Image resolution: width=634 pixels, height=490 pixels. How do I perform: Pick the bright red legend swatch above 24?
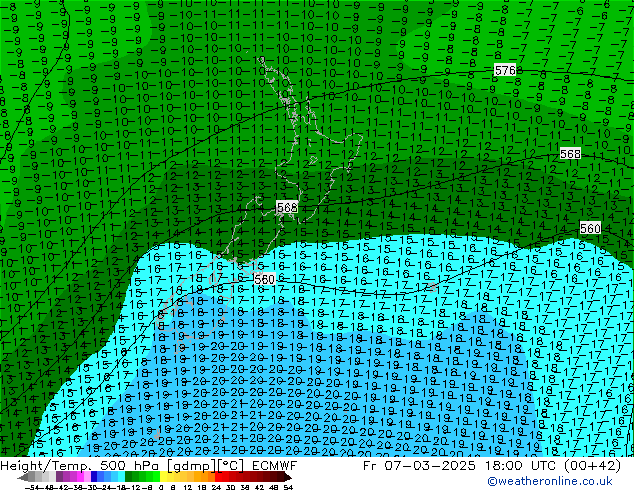coord(218,478)
